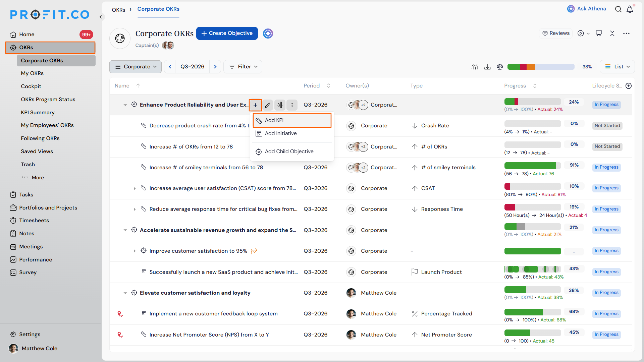Select Add KPI from the menu
The image size is (644, 362).
292,120
